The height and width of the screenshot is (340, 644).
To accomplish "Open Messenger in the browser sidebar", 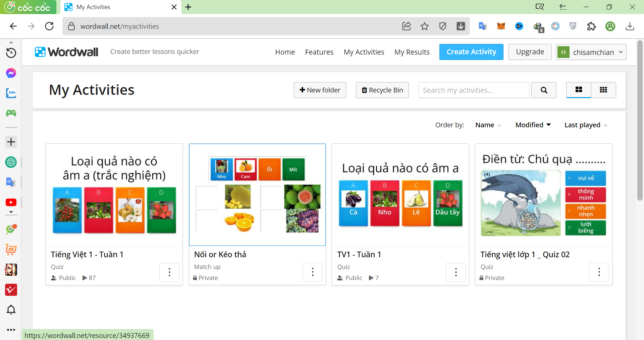I will click(x=11, y=73).
